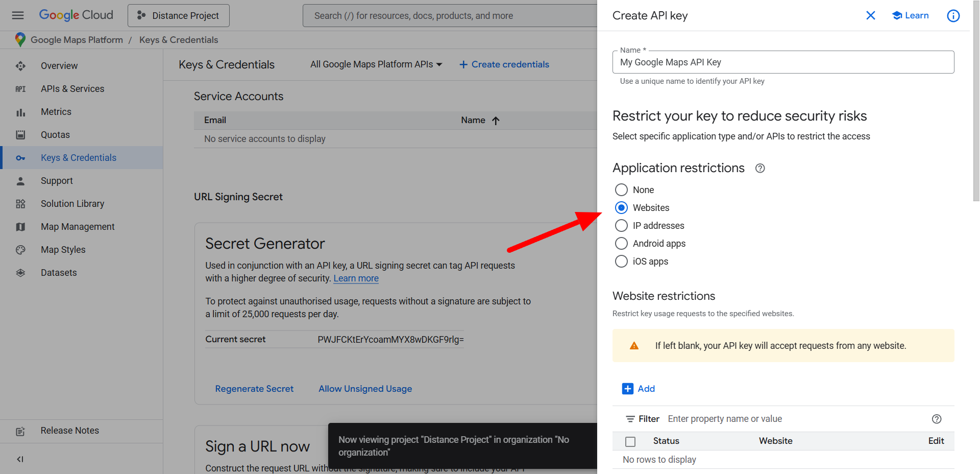Select the None application restriction
The width and height of the screenshot is (980, 474).
[x=621, y=190]
